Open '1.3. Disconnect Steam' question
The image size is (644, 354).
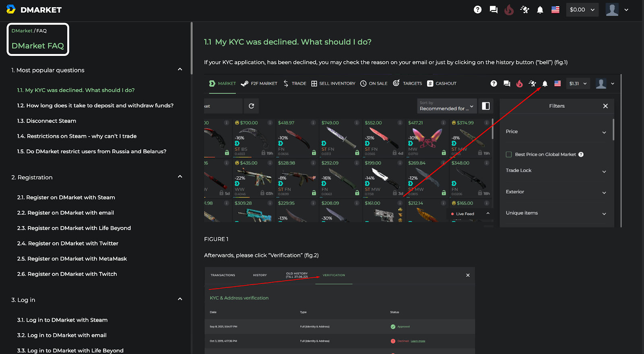click(x=47, y=121)
